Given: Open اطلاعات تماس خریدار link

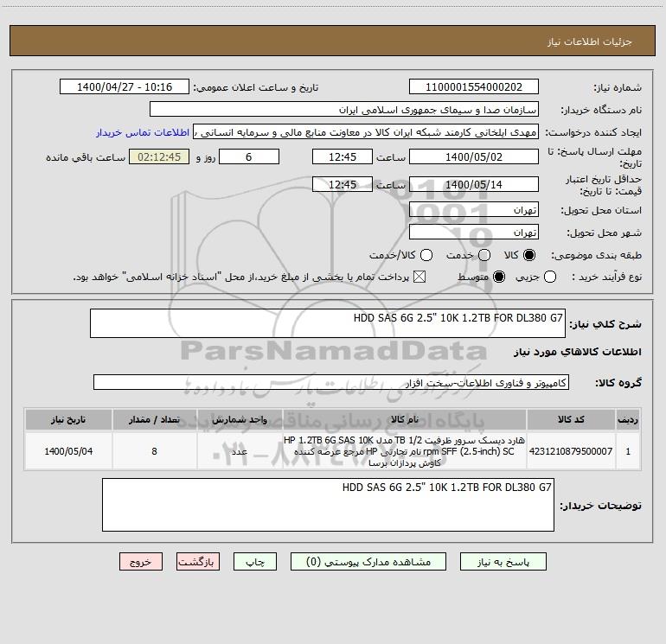Looking at the screenshot, I should [143, 132].
